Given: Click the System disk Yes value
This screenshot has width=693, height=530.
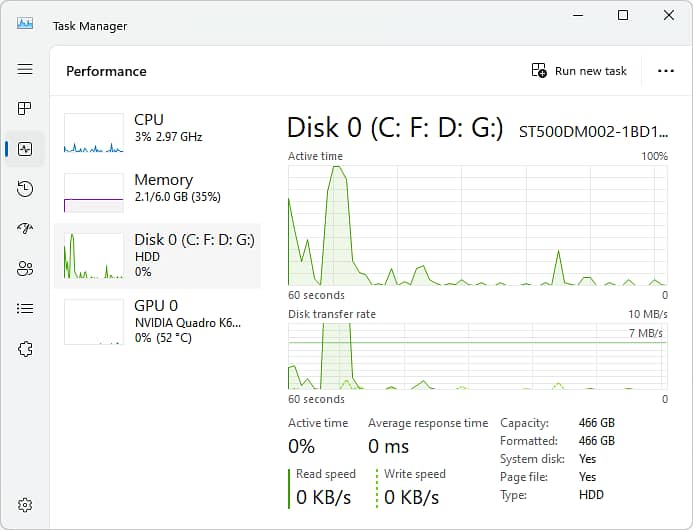Looking at the screenshot, I should (587, 459).
